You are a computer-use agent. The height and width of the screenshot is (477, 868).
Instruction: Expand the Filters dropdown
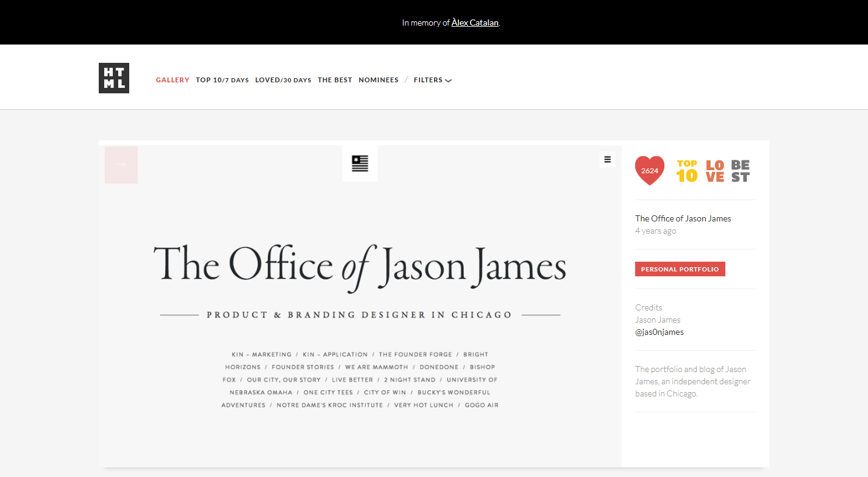coord(433,80)
